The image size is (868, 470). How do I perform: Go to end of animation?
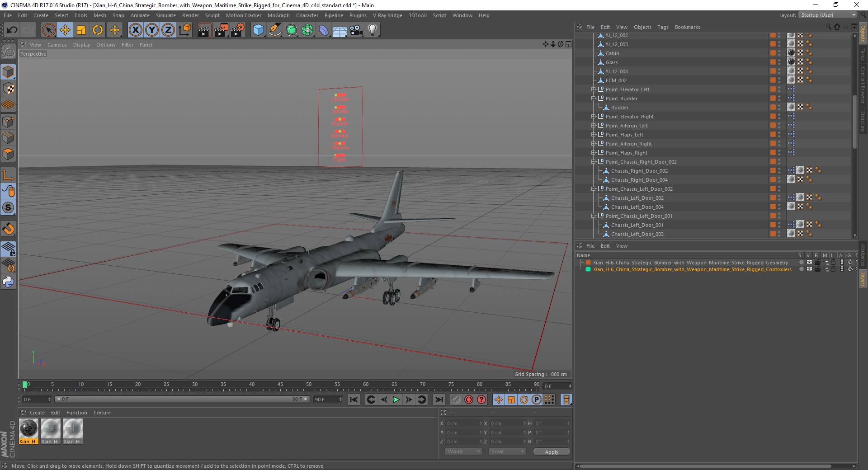(x=439, y=399)
